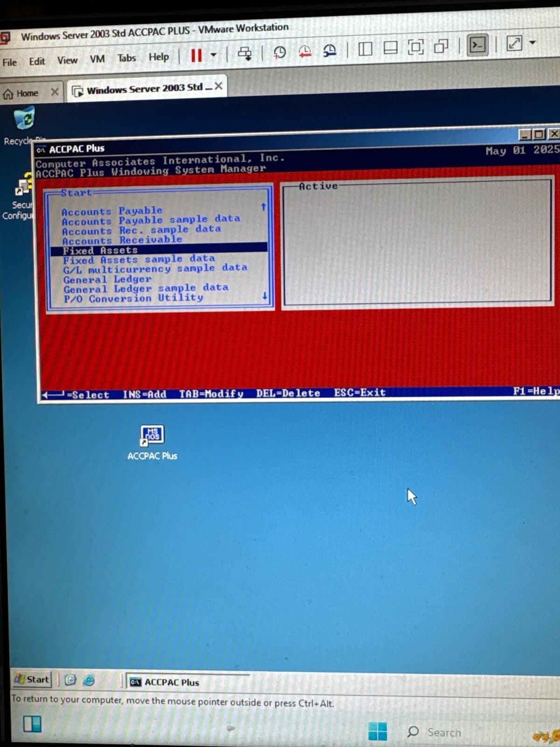This screenshot has height=747, width=560.
Task: Launch Internet Explorer from quick launch
Action: click(x=89, y=680)
